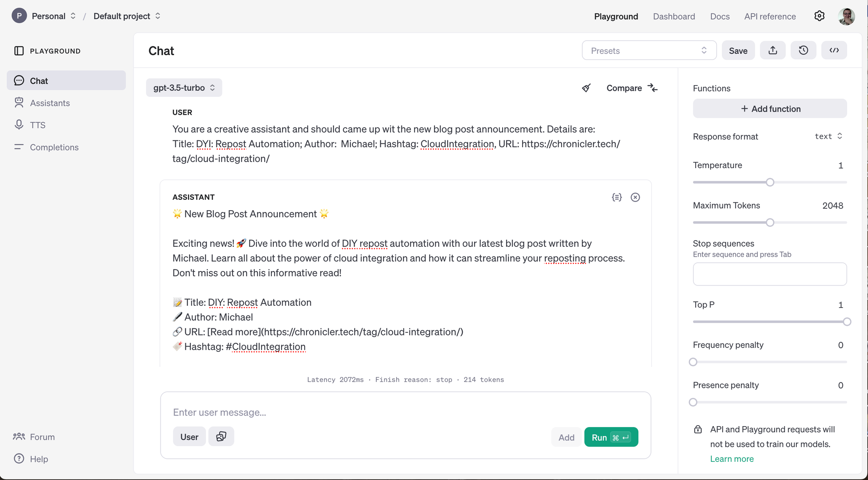Click the clear chat broom icon
Screen dimensions: 868x480
pyautogui.click(x=586, y=88)
